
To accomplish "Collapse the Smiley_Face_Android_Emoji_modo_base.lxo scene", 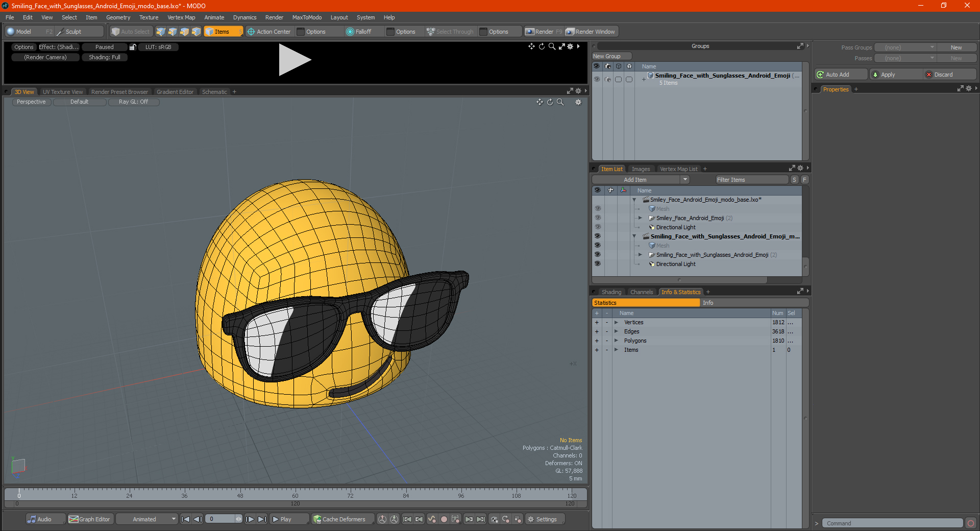I will (634, 200).
